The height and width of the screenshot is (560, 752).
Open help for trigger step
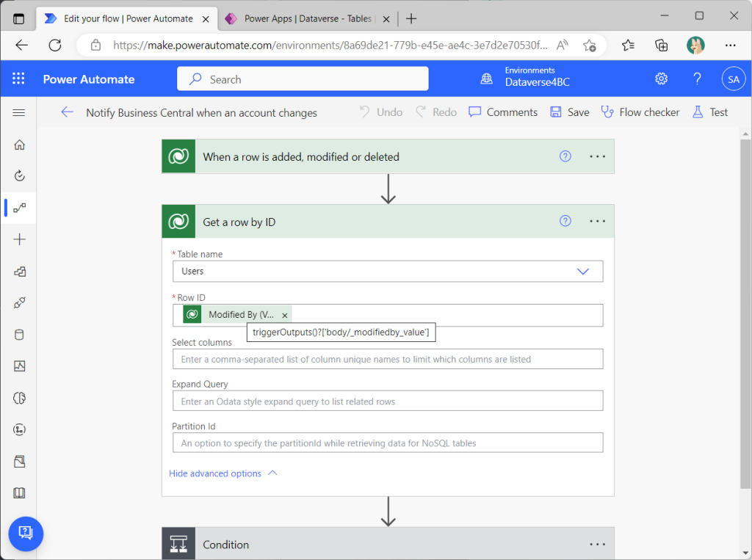[565, 156]
